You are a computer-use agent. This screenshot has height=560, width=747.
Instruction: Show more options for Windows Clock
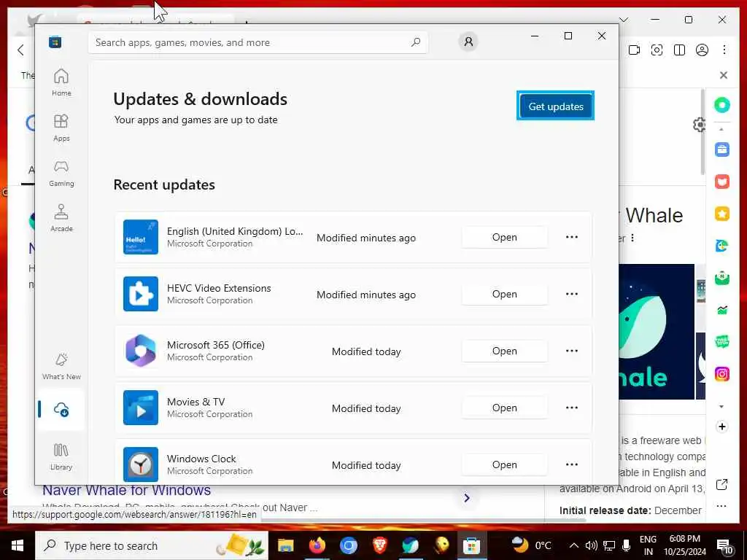click(572, 464)
